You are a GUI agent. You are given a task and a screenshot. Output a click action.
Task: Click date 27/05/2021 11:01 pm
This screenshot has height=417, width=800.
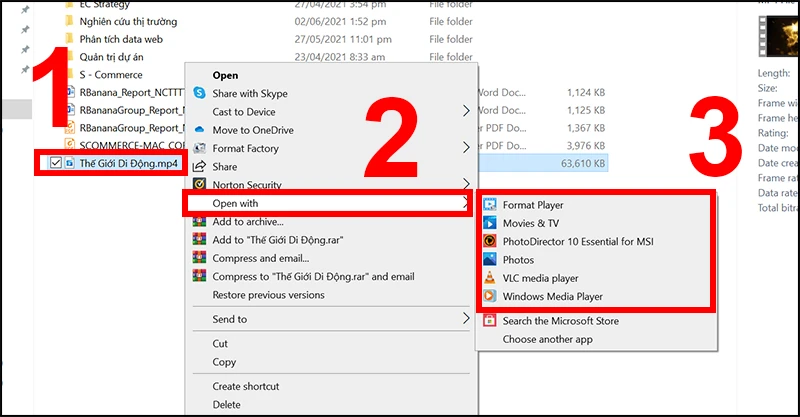pyautogui.click(x=343, y=39)
